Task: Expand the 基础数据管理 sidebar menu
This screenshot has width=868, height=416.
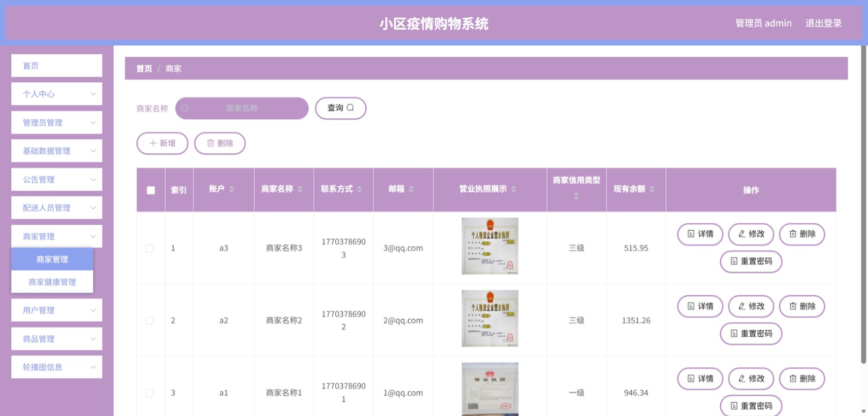Action: 57,151
